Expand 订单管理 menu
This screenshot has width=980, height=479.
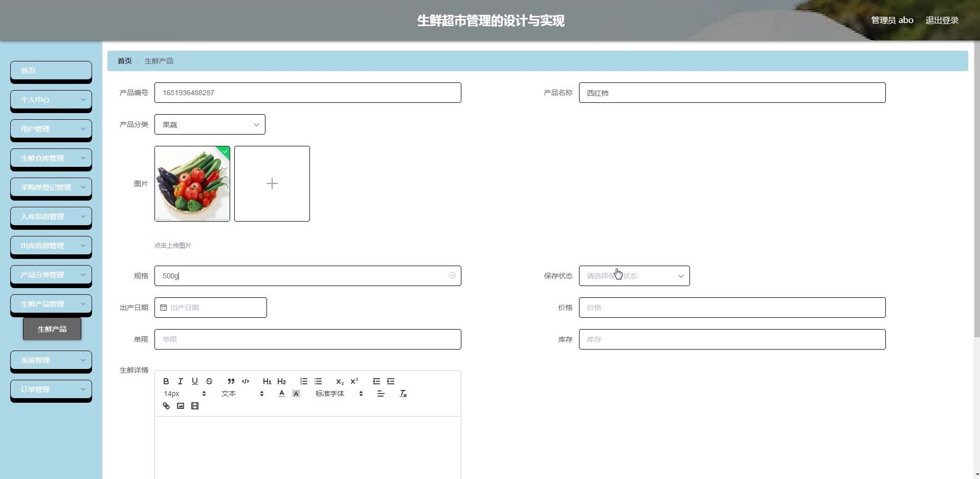51,389
